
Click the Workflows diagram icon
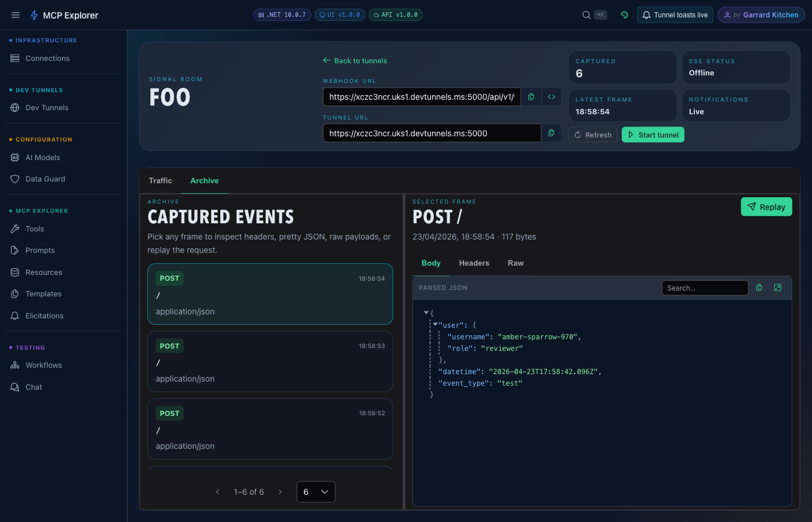coord(15,365)
